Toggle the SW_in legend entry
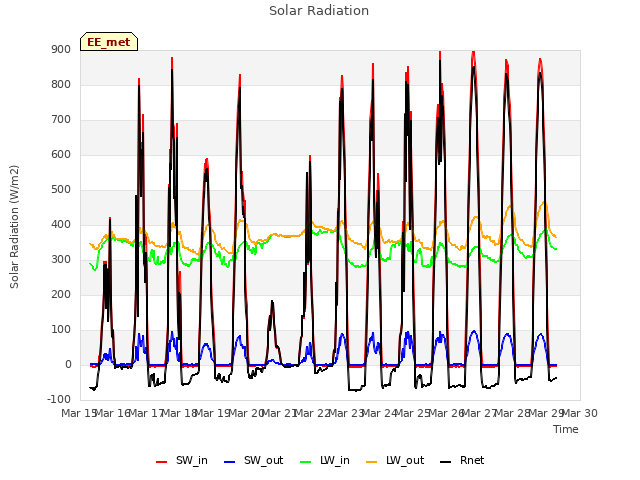 tap(182, 460)
